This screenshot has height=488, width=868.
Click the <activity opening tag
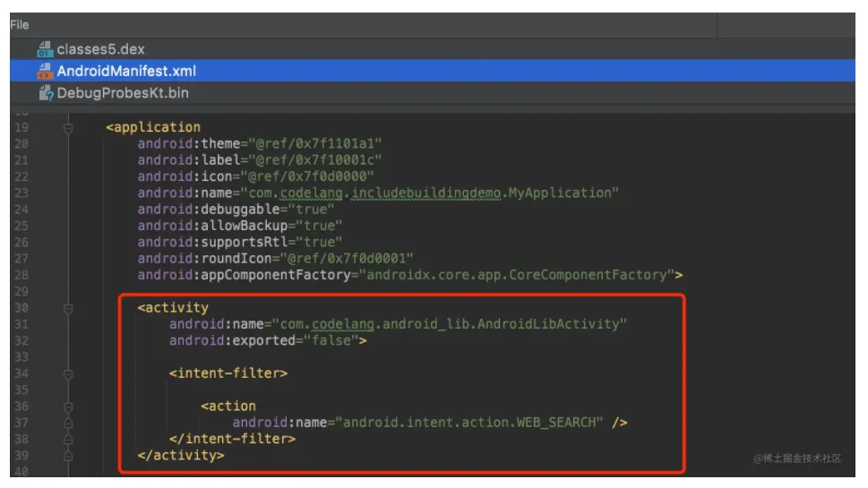tap(173, 308)
